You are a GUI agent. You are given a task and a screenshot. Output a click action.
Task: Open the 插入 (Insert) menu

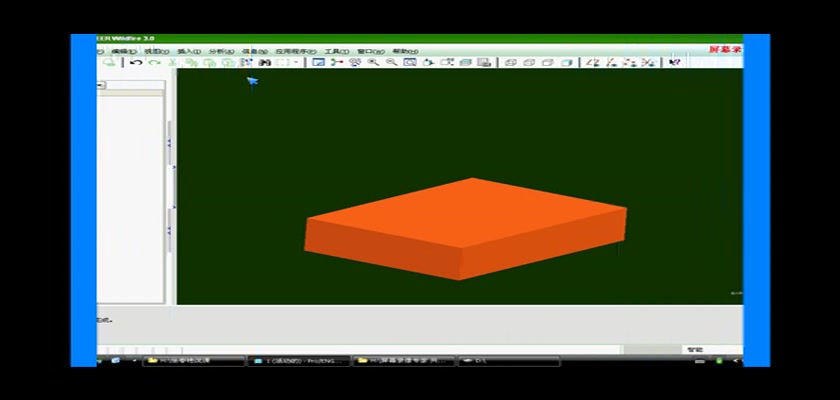[189, 51]
